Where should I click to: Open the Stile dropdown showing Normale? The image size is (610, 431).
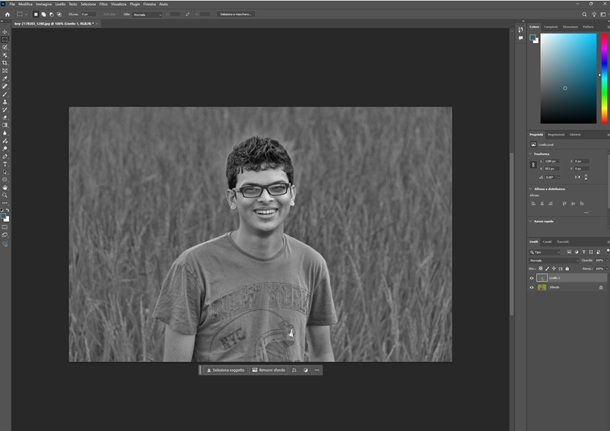coord(147,14)
